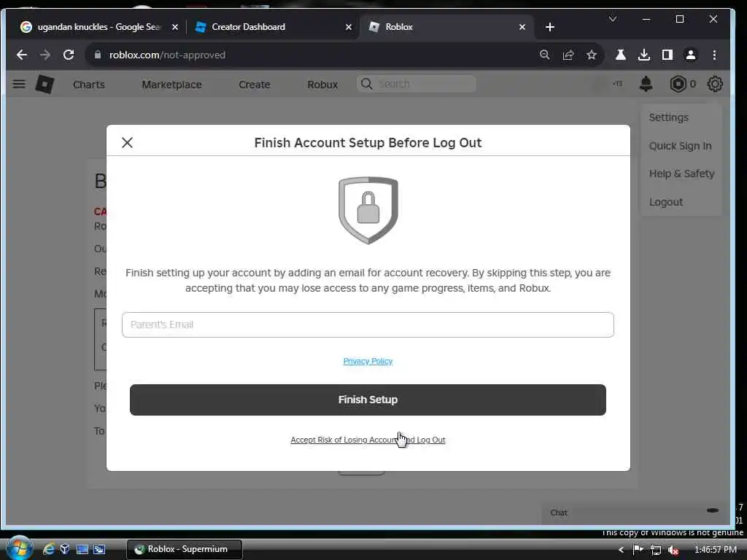The image size is (747, 560).
Task: Click the Roblox - Supermium taskbar button
Action: coord(185,549)
